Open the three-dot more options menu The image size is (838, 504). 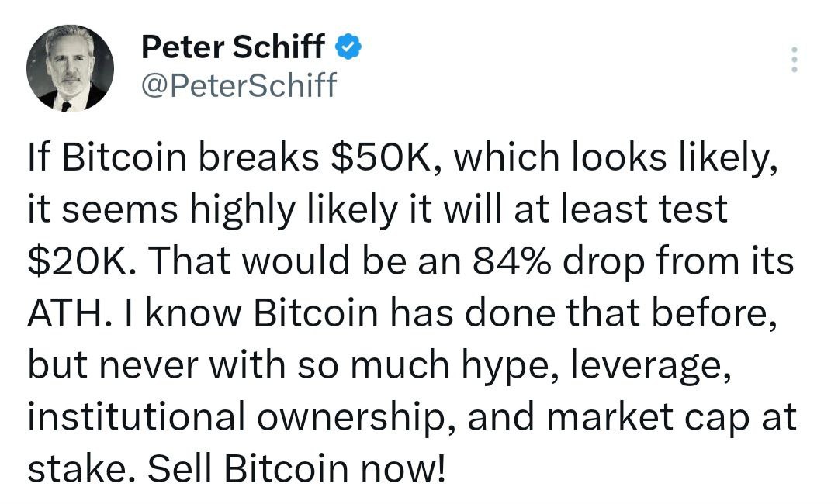pyautogui.click(x=793, y=60)
